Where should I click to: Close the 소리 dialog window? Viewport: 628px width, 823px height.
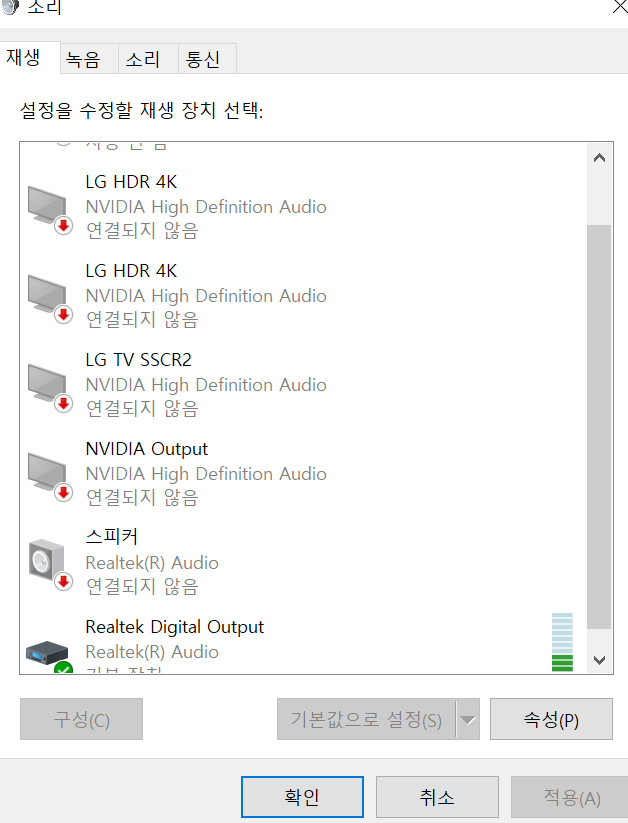click(x=620, y=7)
